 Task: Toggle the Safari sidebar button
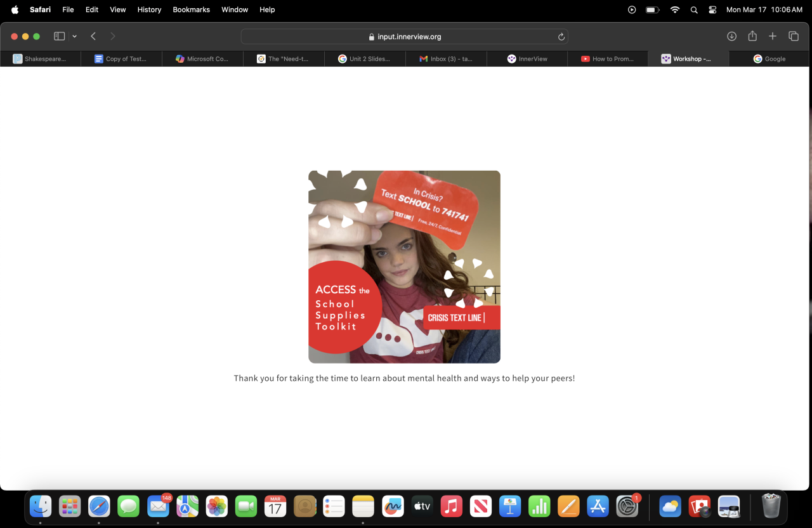(59, 36)
